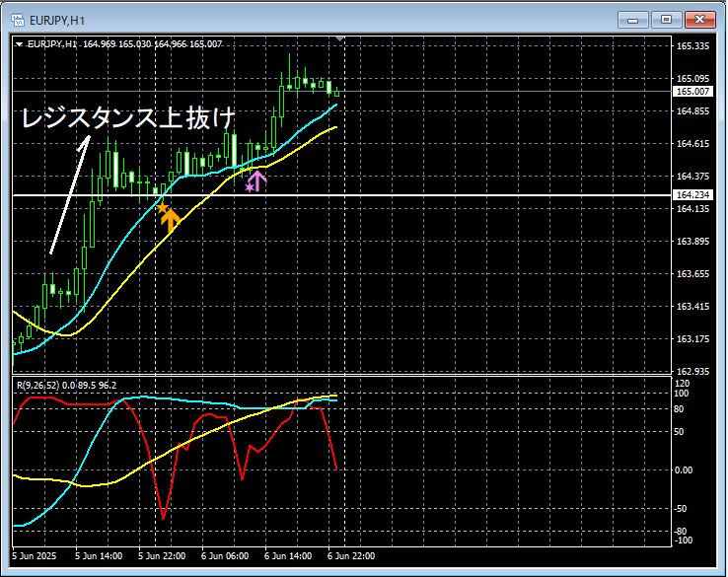Image resolution: width=728 pixels, height=577 pixels.
Task: Click the EURJPY,H1 window title text
Action: (x=57, y=21)
